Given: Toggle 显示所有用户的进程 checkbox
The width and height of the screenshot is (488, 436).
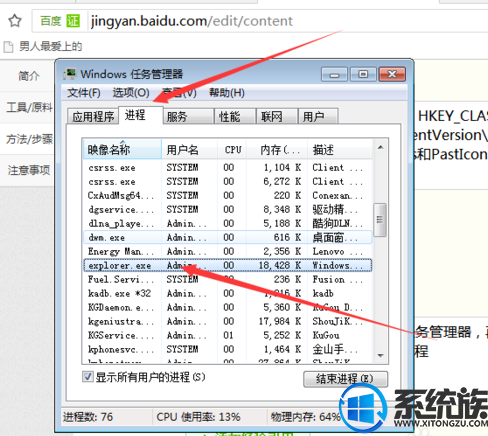Looking at the screenshot, I should [88, 377].
